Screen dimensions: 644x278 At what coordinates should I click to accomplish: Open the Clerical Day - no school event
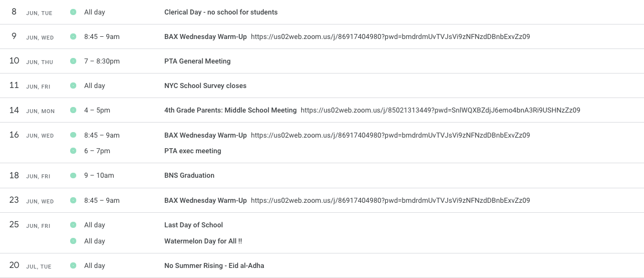point(221,12)
